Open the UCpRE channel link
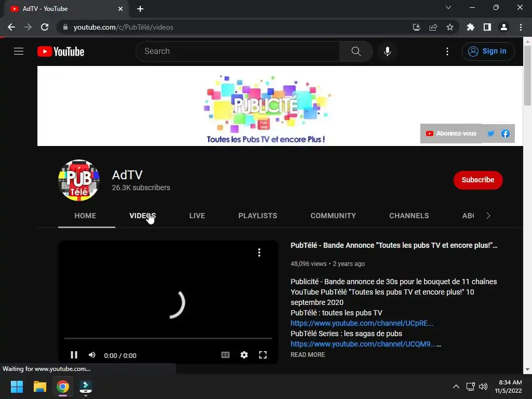This screenshot has height=399, width=532. coord(362,323)
